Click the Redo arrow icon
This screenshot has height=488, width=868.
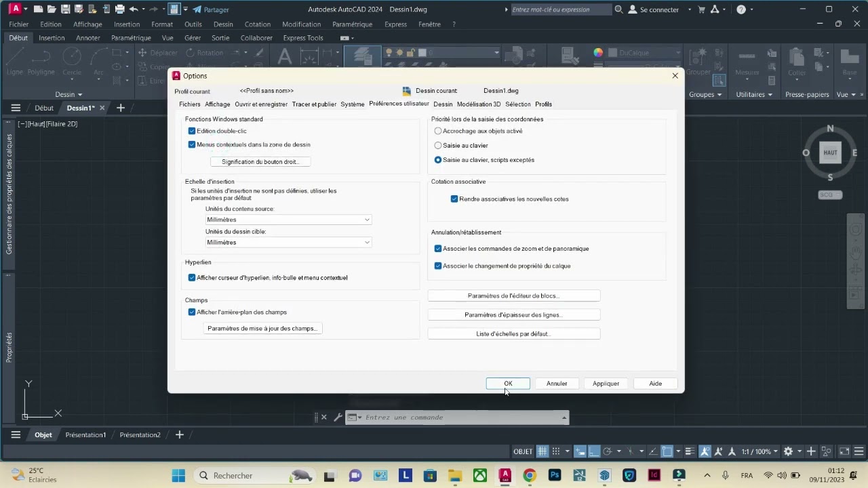point(155,9)
